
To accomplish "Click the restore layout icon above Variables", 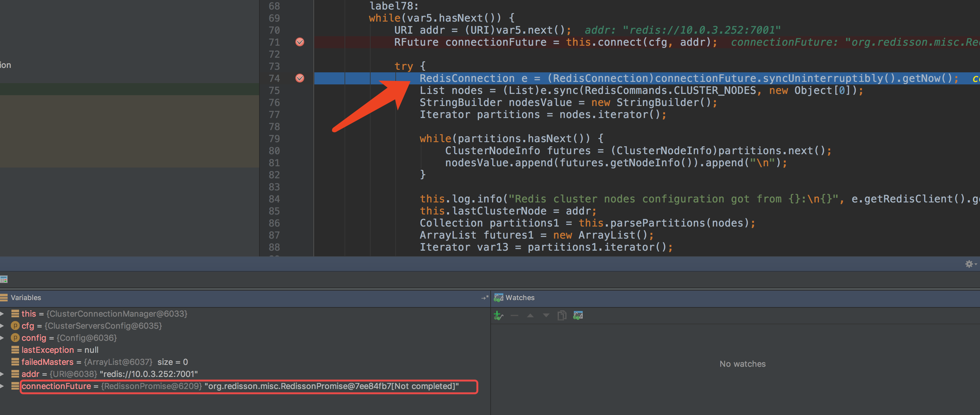I will (x=4, y=279).
